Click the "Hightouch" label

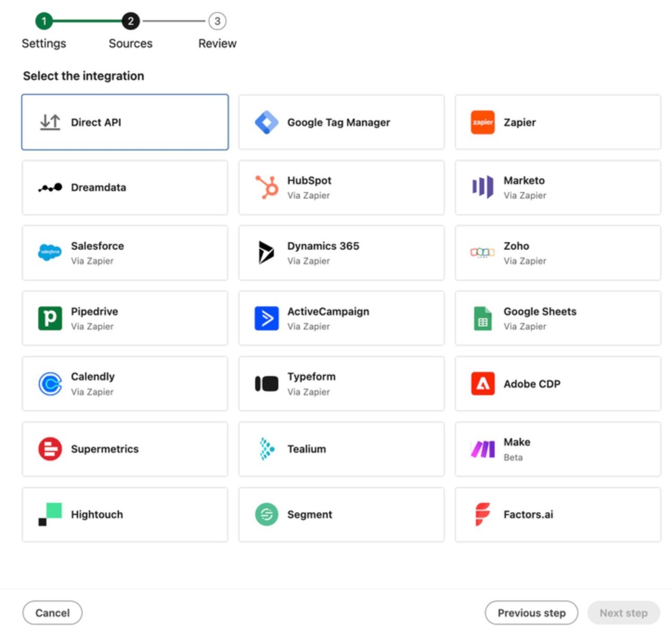click(x=97, y=514)
